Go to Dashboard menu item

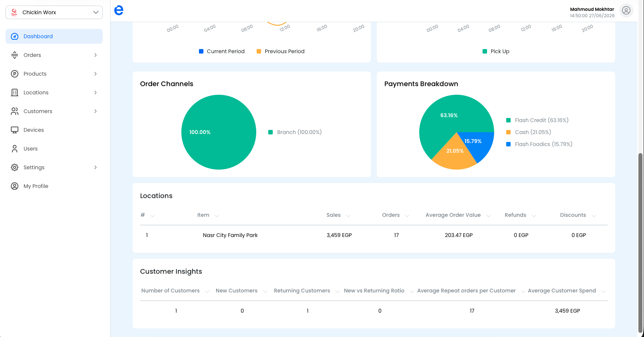coord(54,36)
